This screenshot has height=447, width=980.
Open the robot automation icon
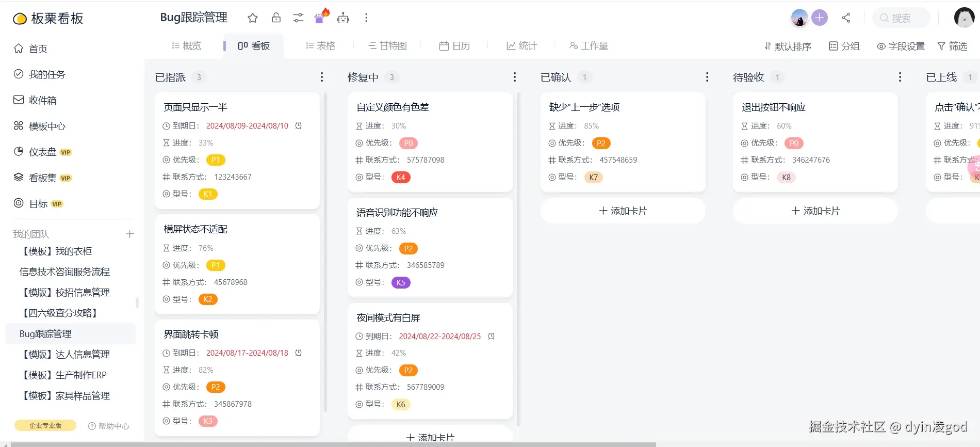pyautogui.click(x=343, y=18)
